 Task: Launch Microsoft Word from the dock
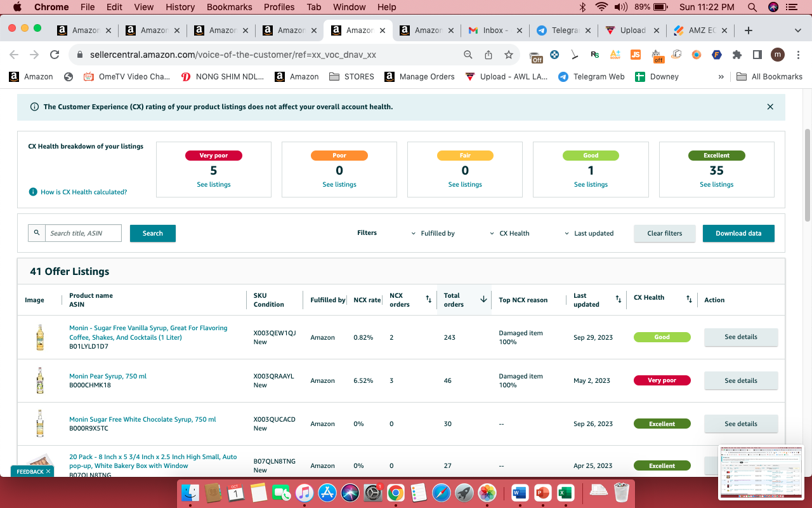(x=519, y=492)
